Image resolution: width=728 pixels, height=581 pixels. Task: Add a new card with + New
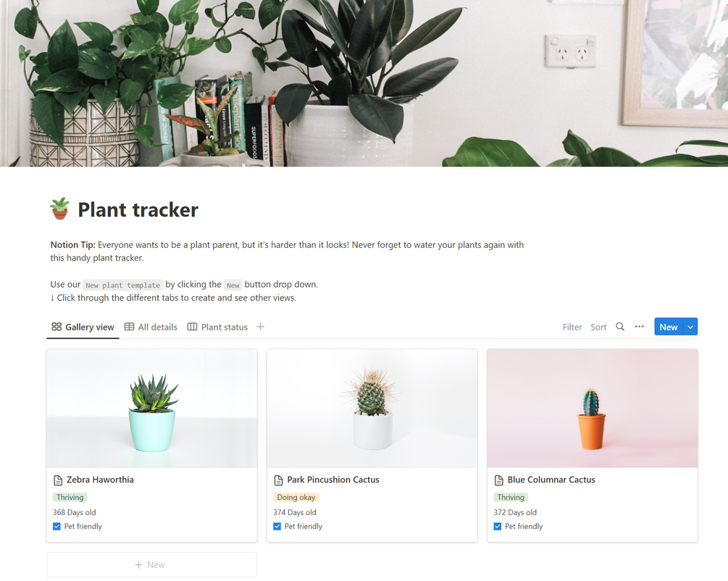151,565
